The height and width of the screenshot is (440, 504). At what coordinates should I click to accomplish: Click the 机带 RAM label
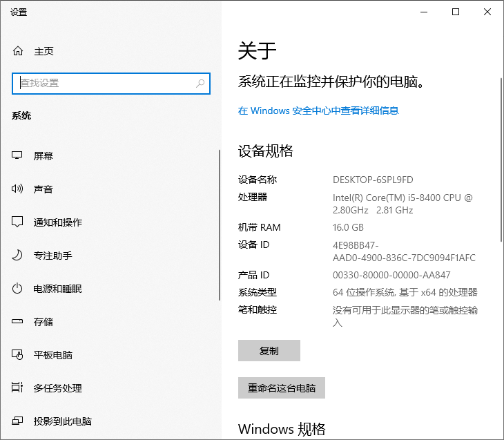(259, 227)
